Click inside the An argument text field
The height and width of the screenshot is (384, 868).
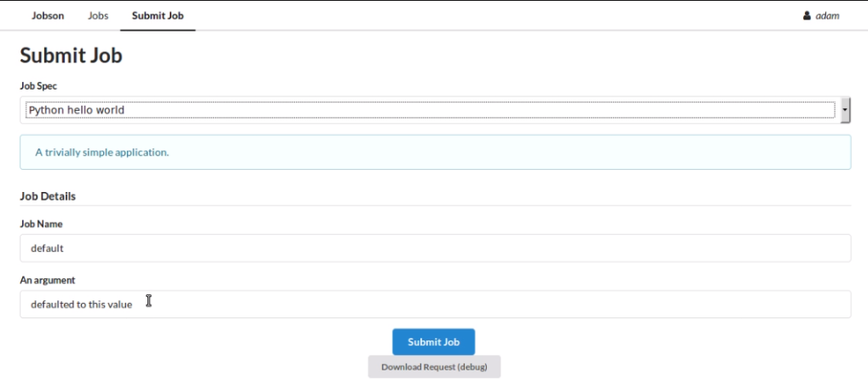[x=435, y=304]
